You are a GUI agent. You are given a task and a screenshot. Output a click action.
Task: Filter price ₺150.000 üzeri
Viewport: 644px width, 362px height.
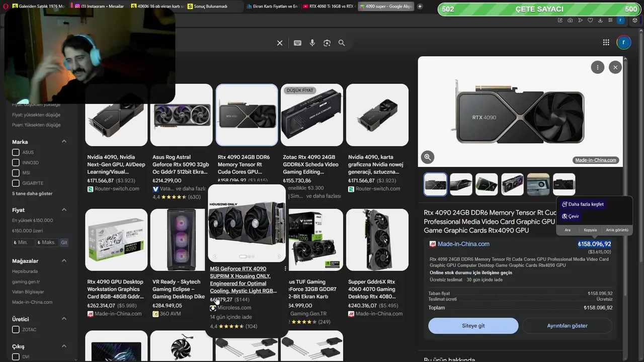click(27, 231)
